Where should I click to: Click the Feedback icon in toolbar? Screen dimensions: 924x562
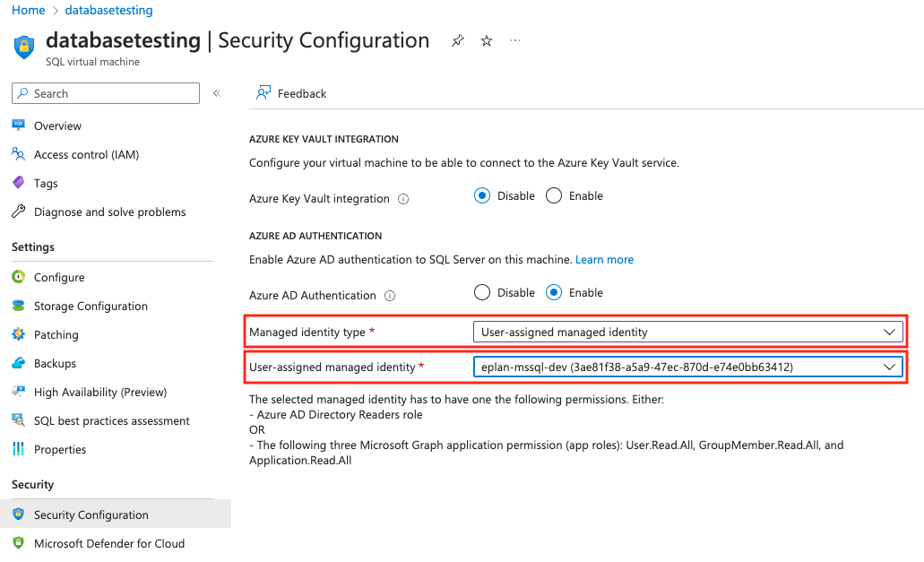(263, 93)
